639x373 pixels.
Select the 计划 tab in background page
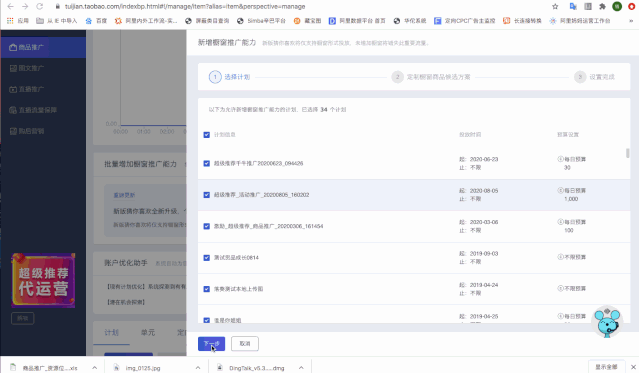pos(111,333)
